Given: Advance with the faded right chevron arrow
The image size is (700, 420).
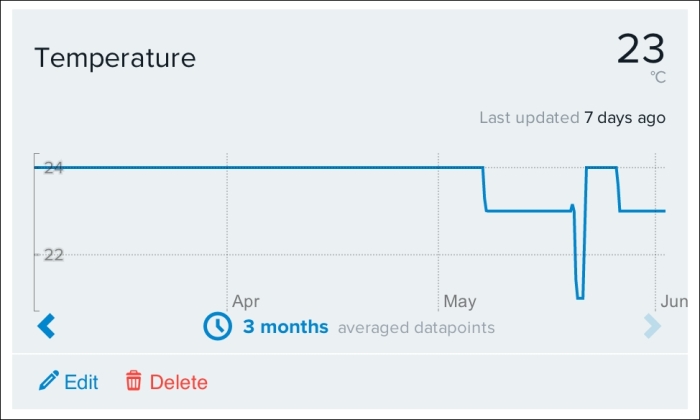Looking at the screenshot, I should click(x=652, y=326).
